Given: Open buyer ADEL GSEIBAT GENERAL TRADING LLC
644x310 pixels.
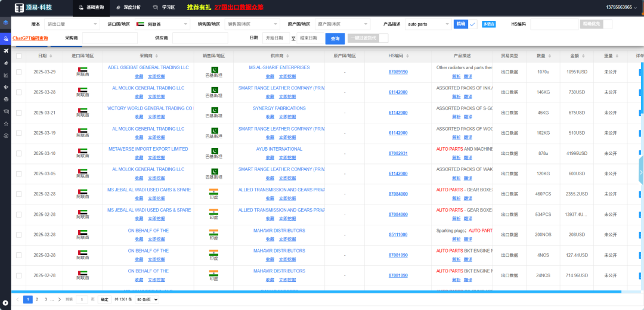Looking at the screenshot, I should coord(148,67).
